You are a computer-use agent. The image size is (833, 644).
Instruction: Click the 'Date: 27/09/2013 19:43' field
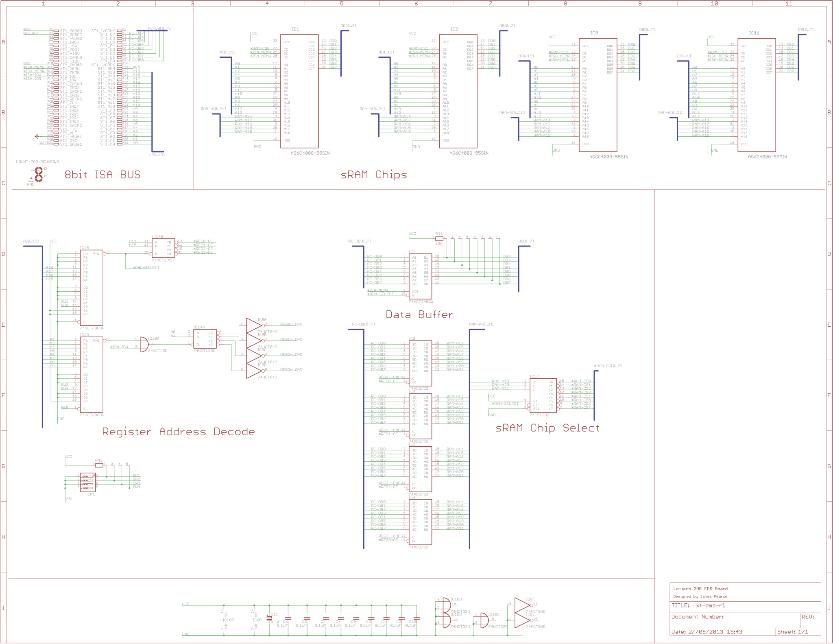point(707,632)
